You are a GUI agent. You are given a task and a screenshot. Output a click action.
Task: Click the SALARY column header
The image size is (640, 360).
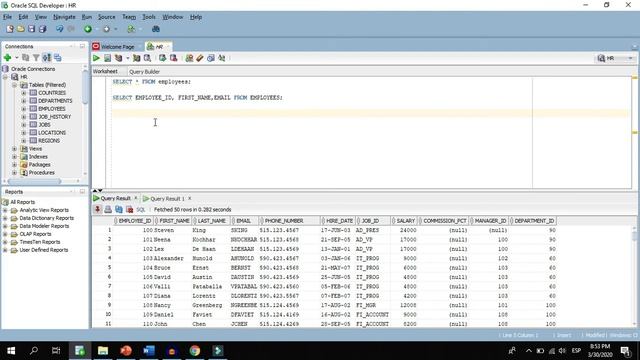coord(404,221)
